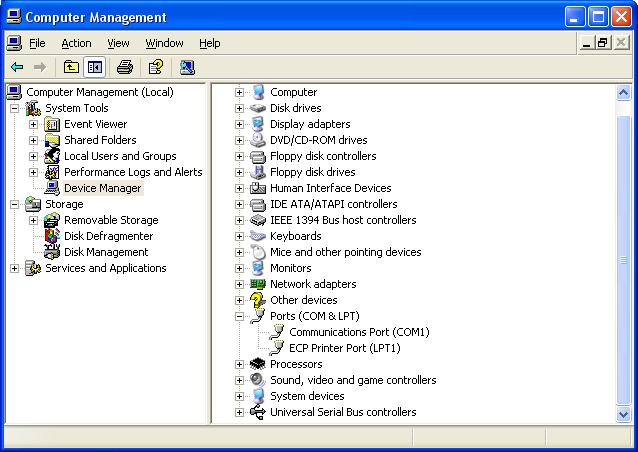Expand Services and Applications node

click(x=15, y=269)
